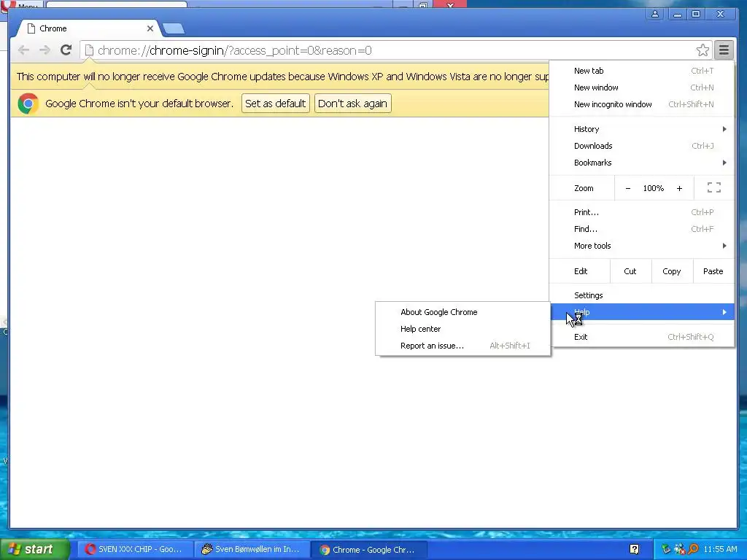Switch to the Chrome tab
This screenshot has width=747, height=560.
[x=90, y=28]
